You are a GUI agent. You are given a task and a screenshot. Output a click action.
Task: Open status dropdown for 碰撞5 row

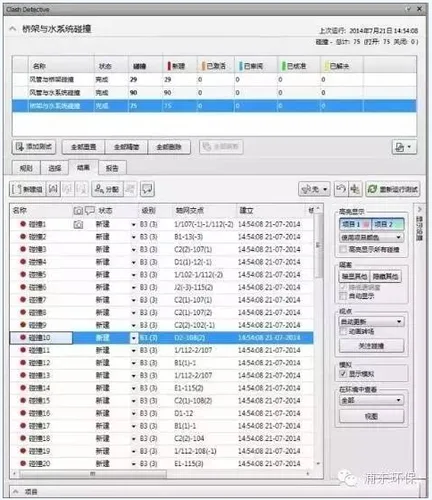pos(134,275)
